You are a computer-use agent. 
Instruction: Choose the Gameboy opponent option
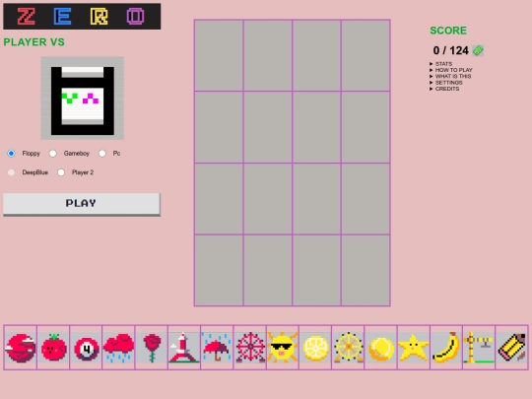point(52,154)
